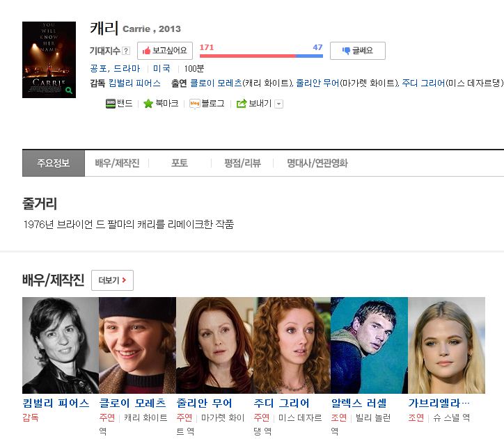Switch to the 배우/제작진 tab
This screenshot has width=504, height=439.
pos(117,163)
